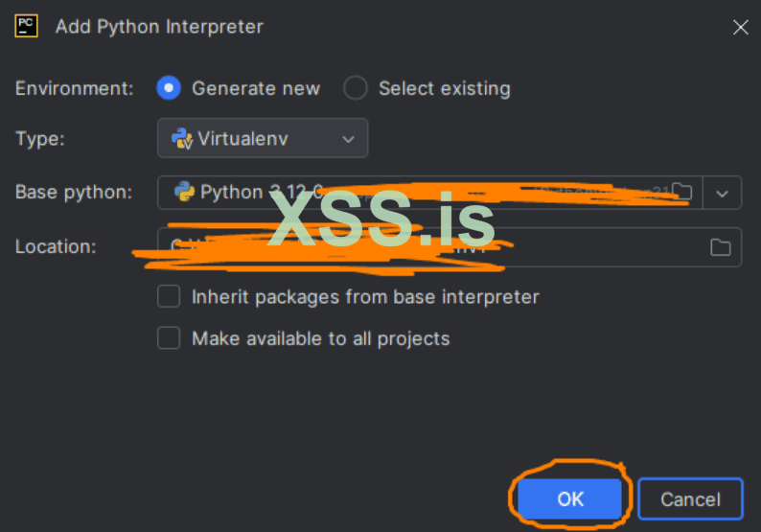Tick the Make available to all projects checkbox

[169, 337]
